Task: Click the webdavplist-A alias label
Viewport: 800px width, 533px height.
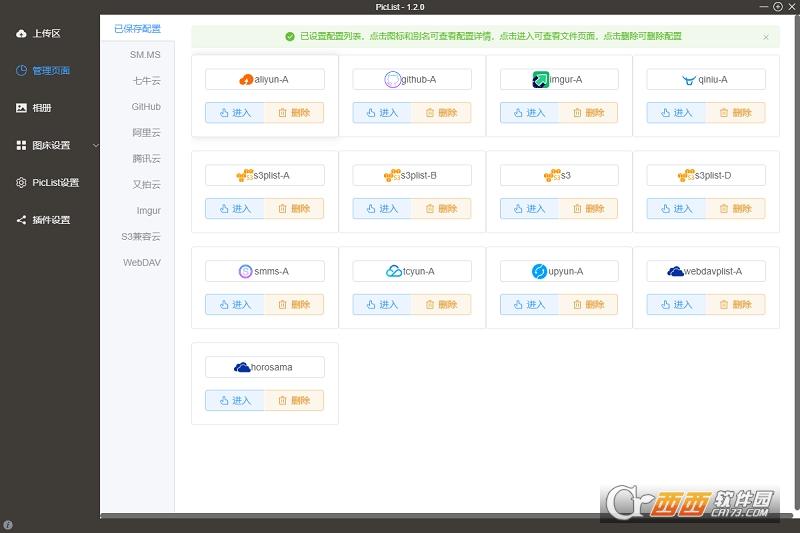Action: coord(713,271)
